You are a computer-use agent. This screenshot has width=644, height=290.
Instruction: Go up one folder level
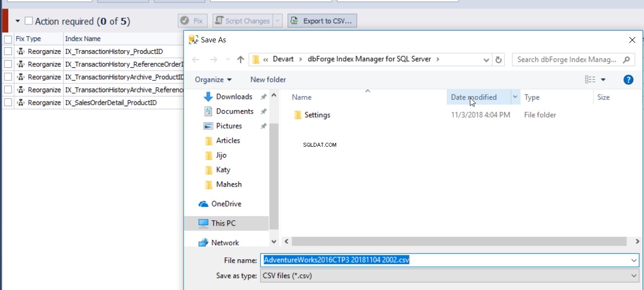(x=241, y=59)
